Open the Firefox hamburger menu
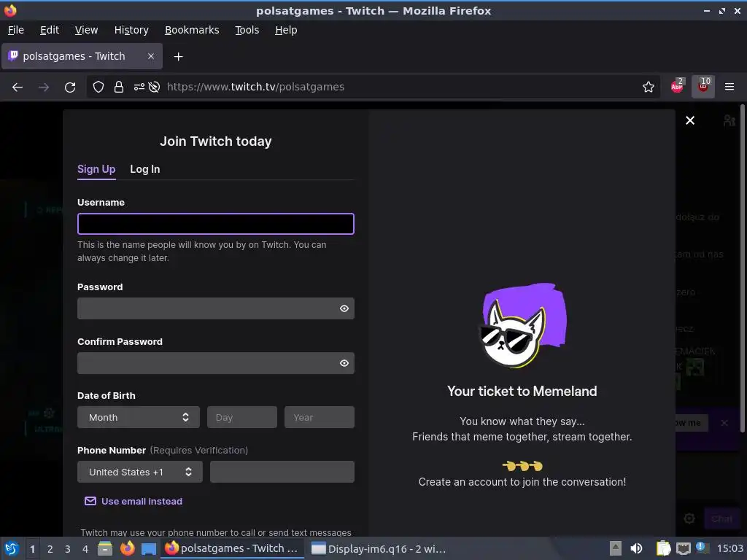The width and height of the screenshot is (747, 560). click(x=729, y=87)
